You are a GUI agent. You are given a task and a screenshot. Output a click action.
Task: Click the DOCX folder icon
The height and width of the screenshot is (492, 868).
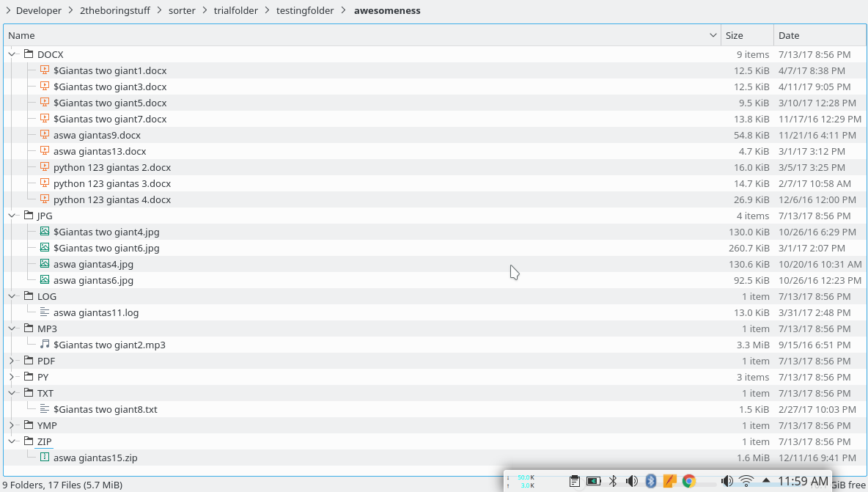point(29,54)
